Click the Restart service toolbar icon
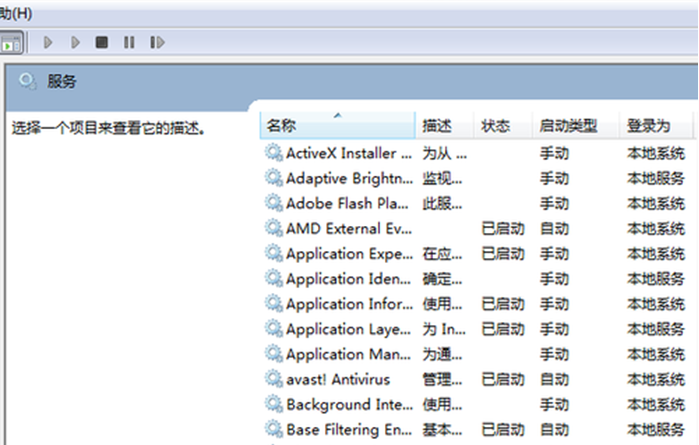The width and height of the screenshot is (699, 445). pyautogui.click(x=157, y=42)
